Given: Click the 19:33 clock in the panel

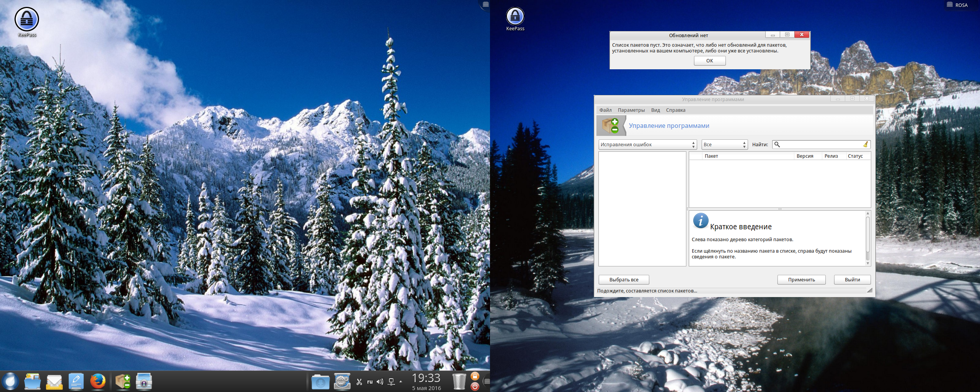Looking at the screenshot, I should (426, 378).
